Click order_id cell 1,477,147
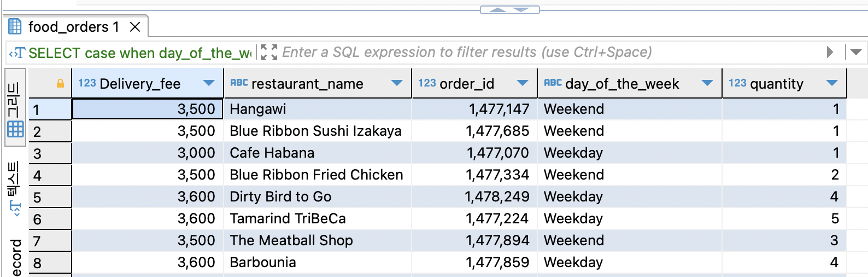The image size is (868, 277). 474,109
